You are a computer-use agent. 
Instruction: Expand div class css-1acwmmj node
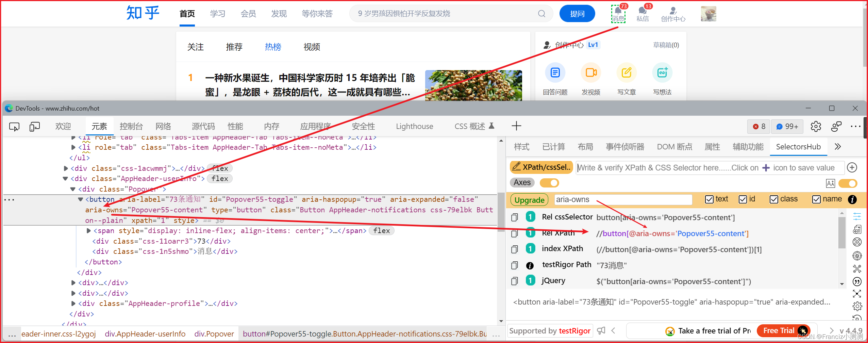66,168
